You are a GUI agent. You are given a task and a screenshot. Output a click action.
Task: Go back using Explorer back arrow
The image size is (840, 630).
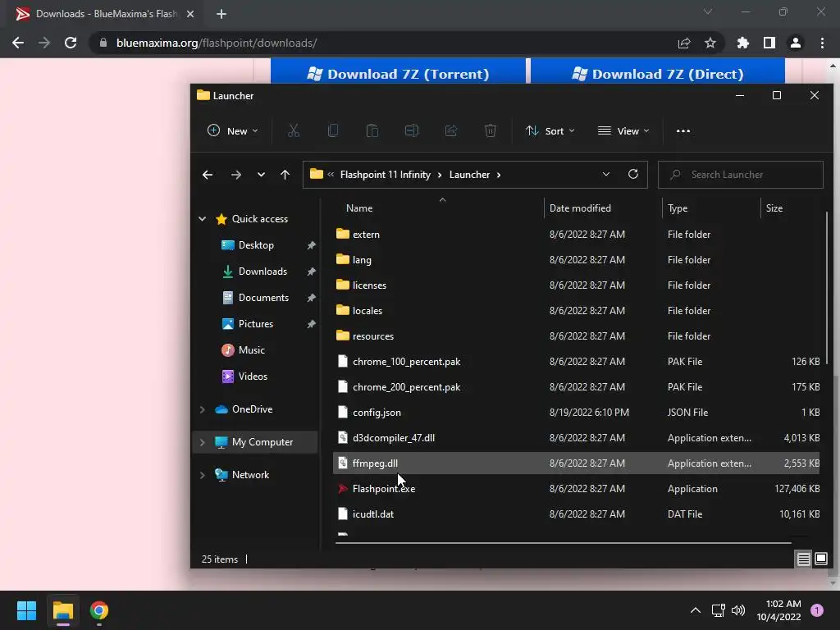coord(208,175)
